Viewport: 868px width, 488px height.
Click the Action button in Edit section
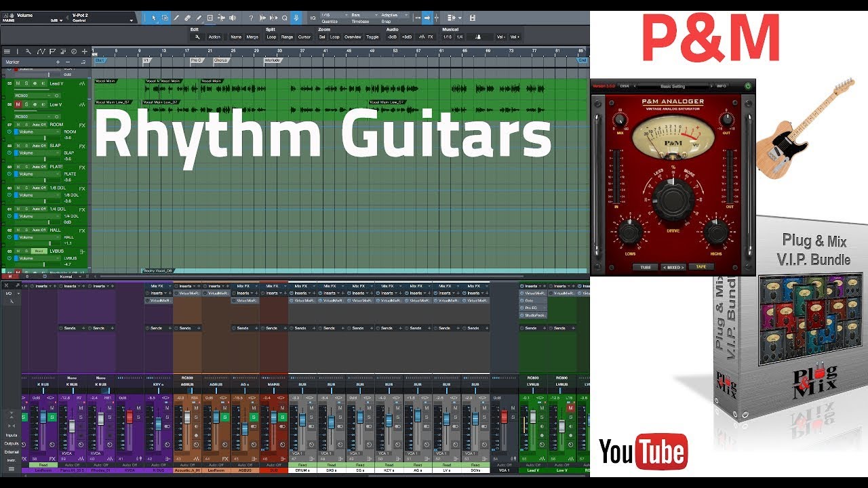click(x=214, y=37)
